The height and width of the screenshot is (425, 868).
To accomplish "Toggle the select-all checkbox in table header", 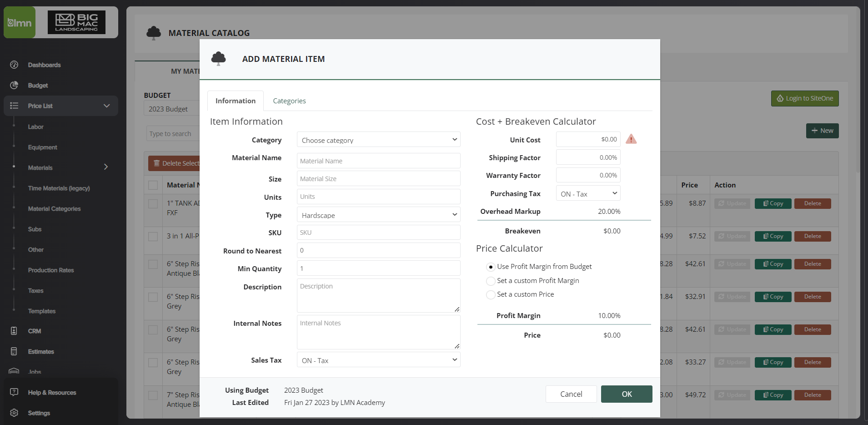I will [153, 185].
